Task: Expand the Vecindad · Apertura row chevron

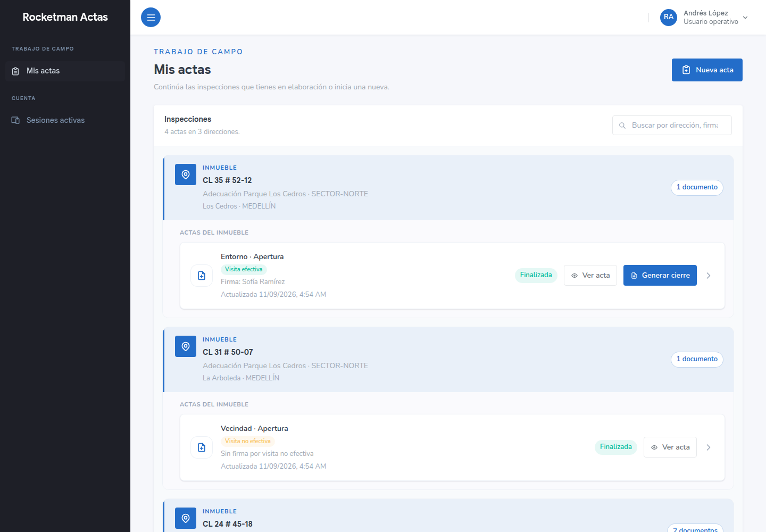Action: 709,447
